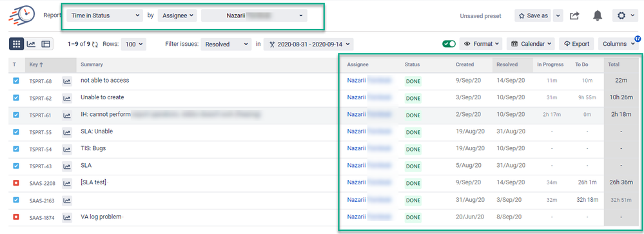Viewport: 644px width, 234px height.
Task: Click summary 'VA log problem'
Action: pos(101,217)
